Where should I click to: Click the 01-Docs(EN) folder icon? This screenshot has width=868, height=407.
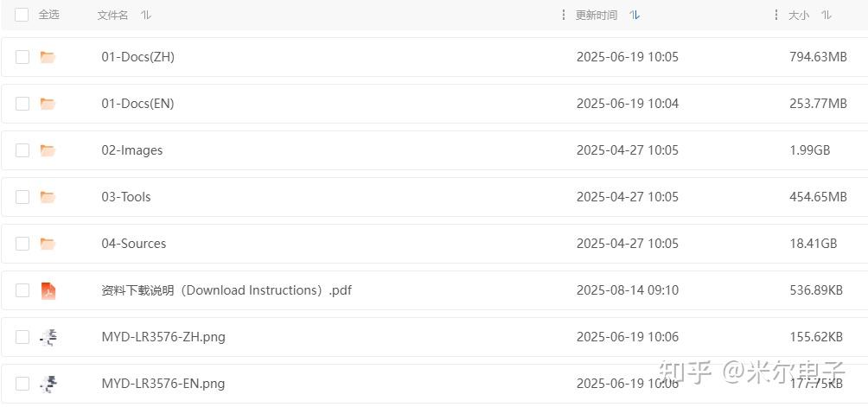[48, 104]
